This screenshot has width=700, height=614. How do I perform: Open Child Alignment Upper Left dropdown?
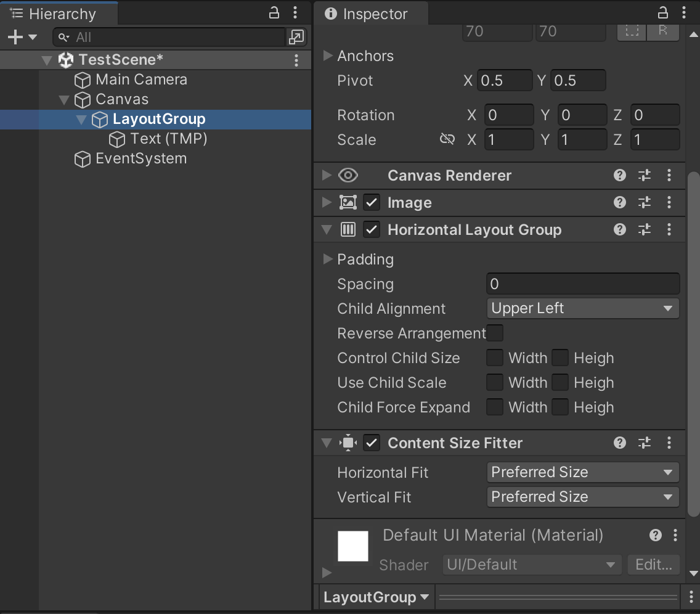click(x=583, y=308)
